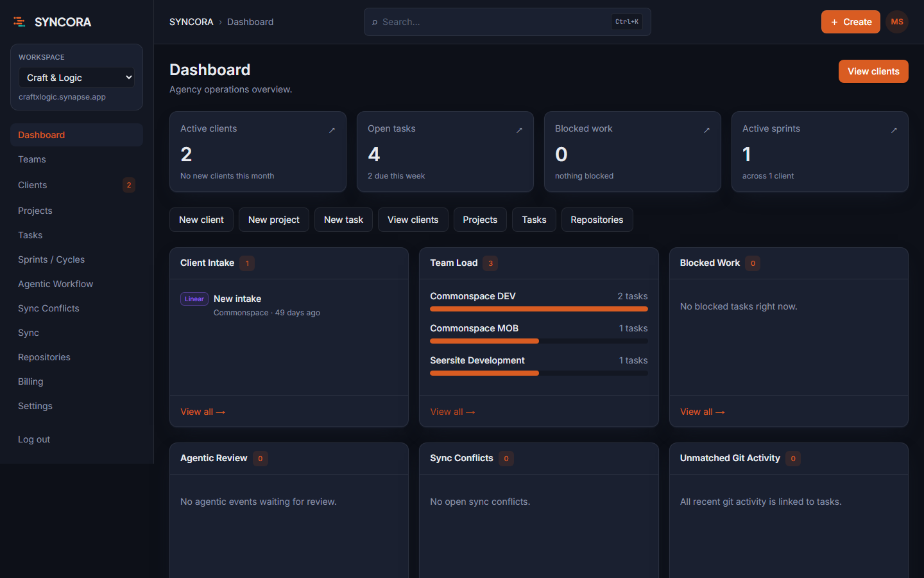The height and width of the screenshot is (578, 924).
Task: Open the Blocked work card arrow icon
Action: click(706, 130)
